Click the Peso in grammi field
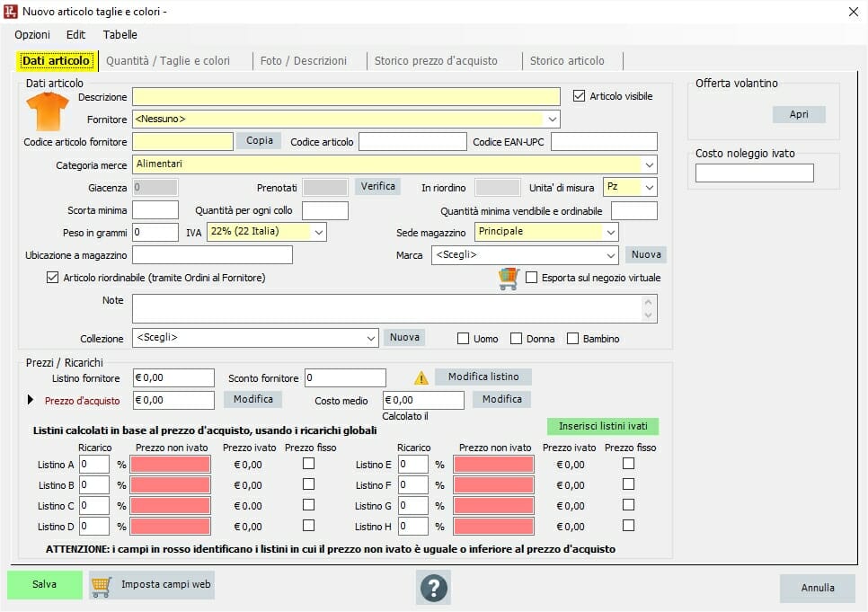868x612 pixels. (x=155, y=232)
